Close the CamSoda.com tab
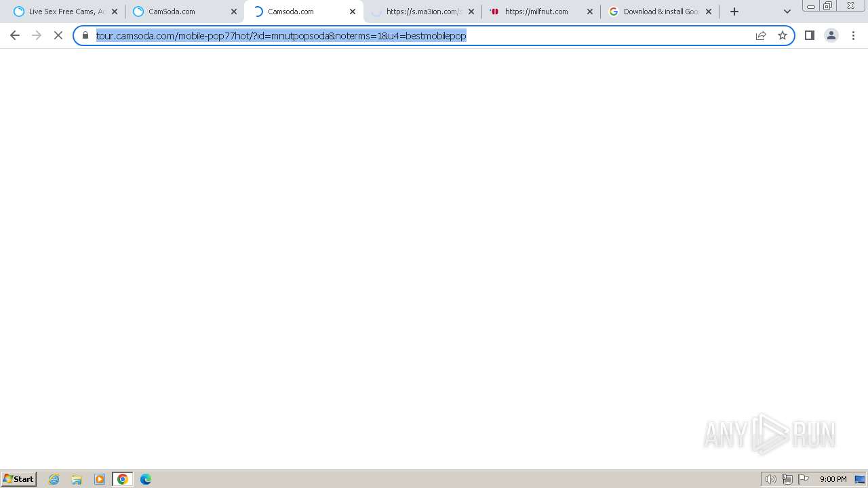The width and height of the screenshot is (868, 488). (x=234, y=12)
